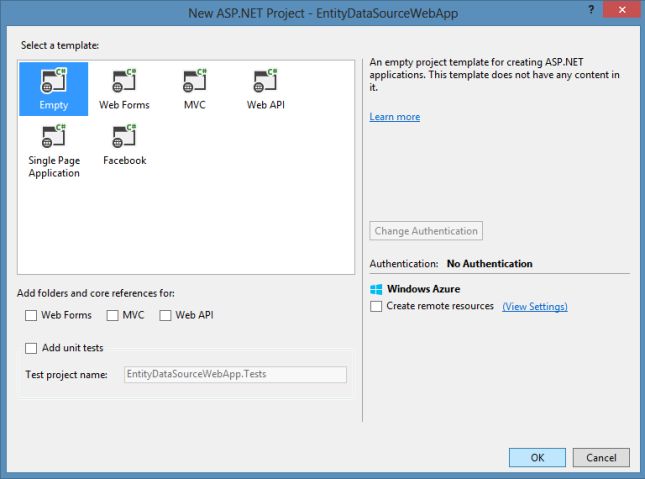Screen dimensions: 645x479
Task: Click the Windows Azure logo icon
Action: pos(376,289)
